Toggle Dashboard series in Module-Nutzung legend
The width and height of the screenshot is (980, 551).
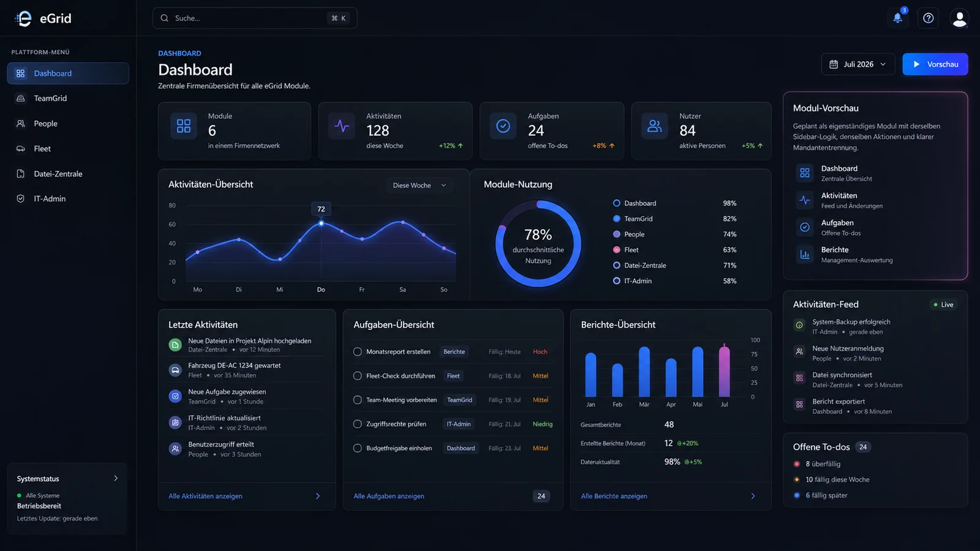(x=635, y=203)
